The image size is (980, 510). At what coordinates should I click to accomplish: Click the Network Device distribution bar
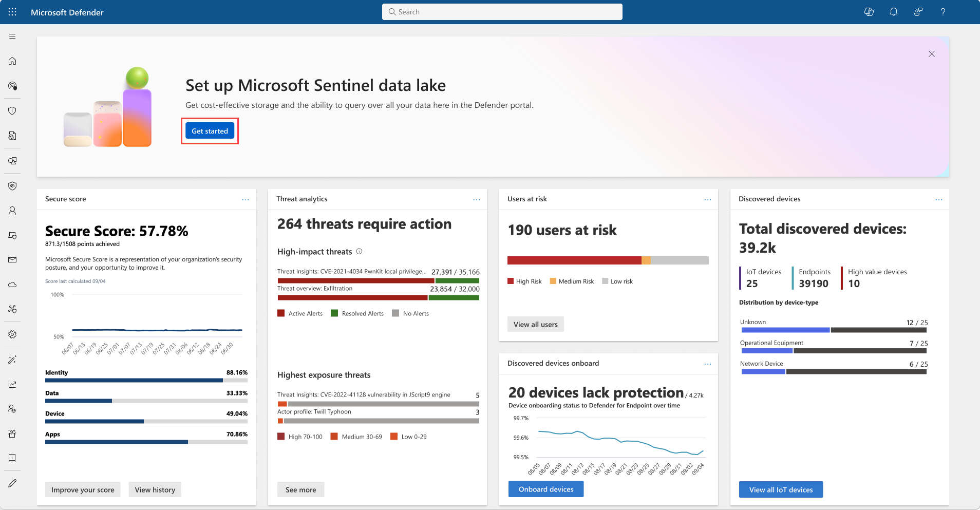[x=834, y=372]
